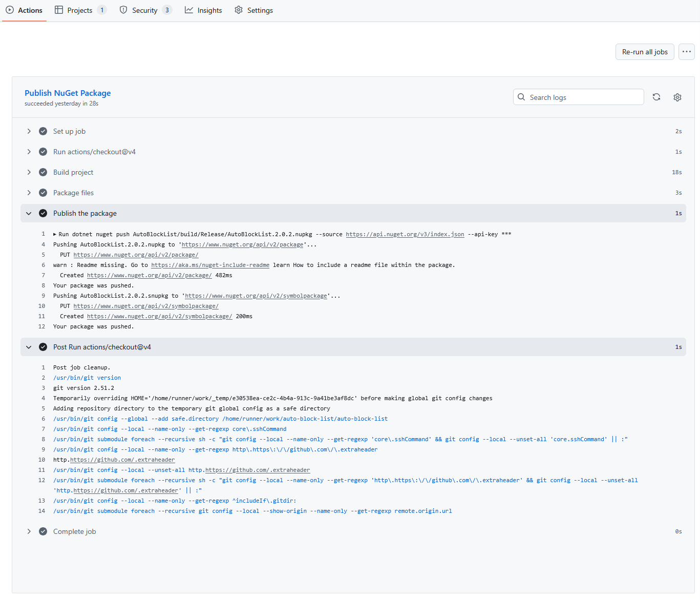Open log settings gear icon
Viewport: 700px width, 600px height.
[x=677, y=97]
